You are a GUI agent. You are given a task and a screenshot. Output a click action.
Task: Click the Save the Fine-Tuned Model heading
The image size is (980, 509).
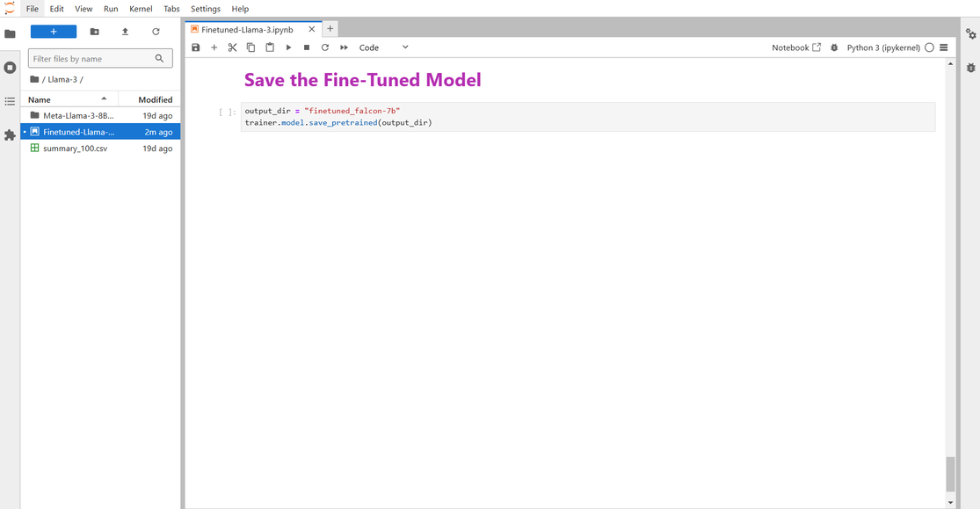[x=362, y=80]
